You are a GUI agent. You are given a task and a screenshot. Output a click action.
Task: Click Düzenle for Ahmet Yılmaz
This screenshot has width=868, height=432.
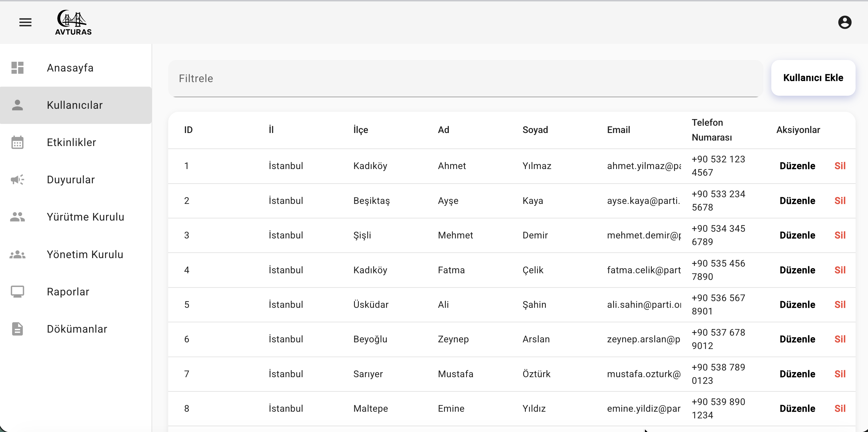[797, 166]
